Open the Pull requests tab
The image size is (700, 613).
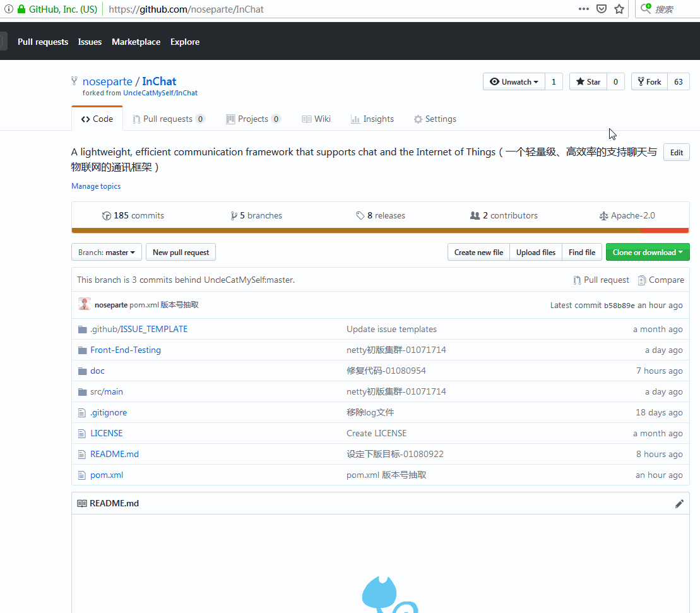tap(169, 119)
